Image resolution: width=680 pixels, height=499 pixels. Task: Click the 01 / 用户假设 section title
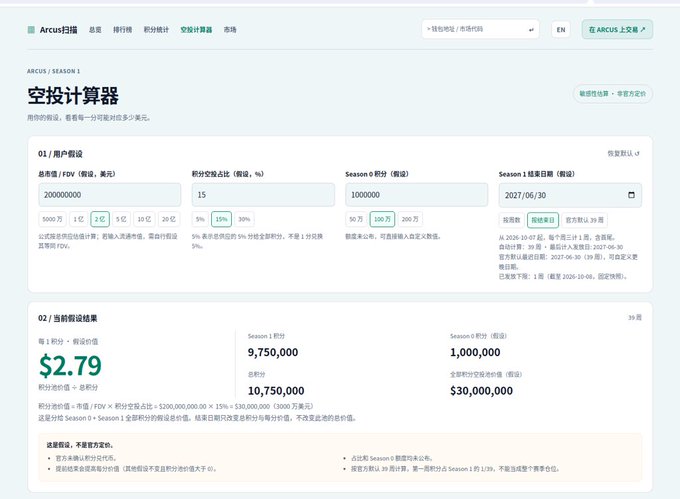click(60, 154)
